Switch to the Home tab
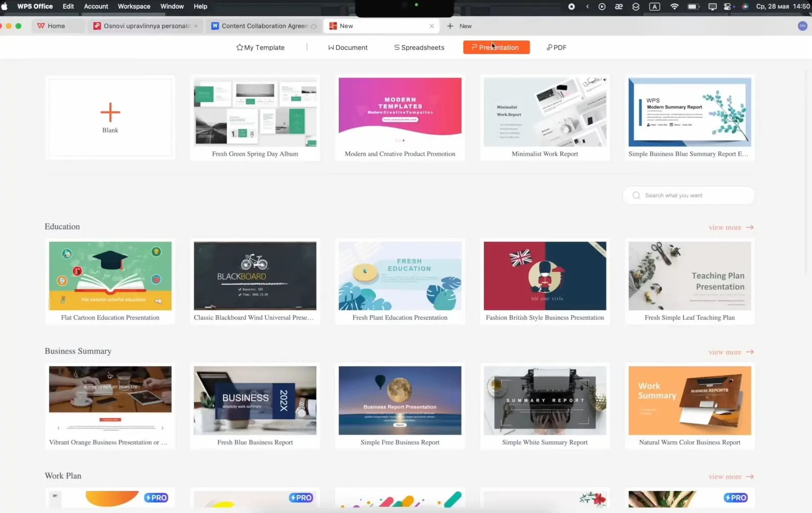The height and width of the screenshot is (513, 812). 58,26
